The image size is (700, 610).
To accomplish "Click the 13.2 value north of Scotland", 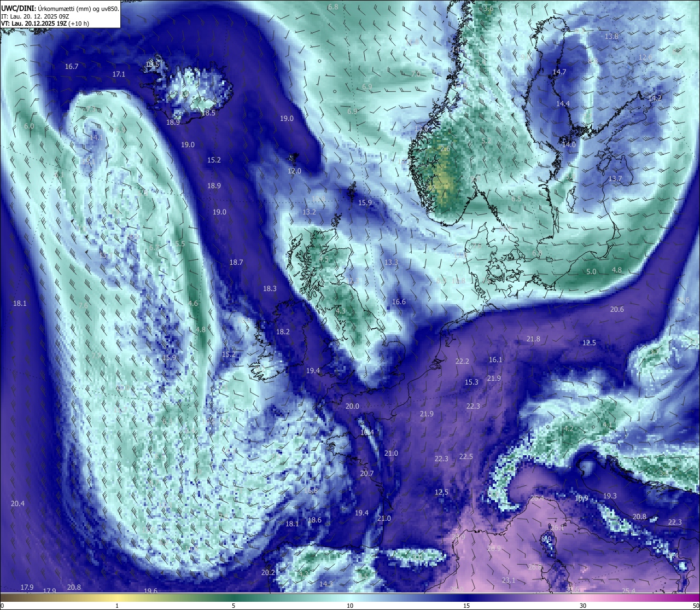I will tap(309, 212).
